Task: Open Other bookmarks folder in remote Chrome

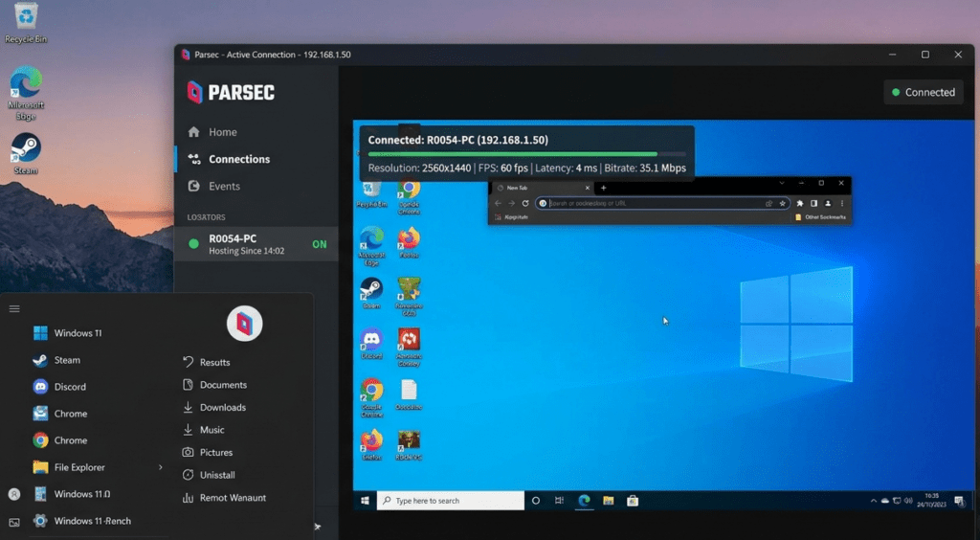Action: pos(820,217)
